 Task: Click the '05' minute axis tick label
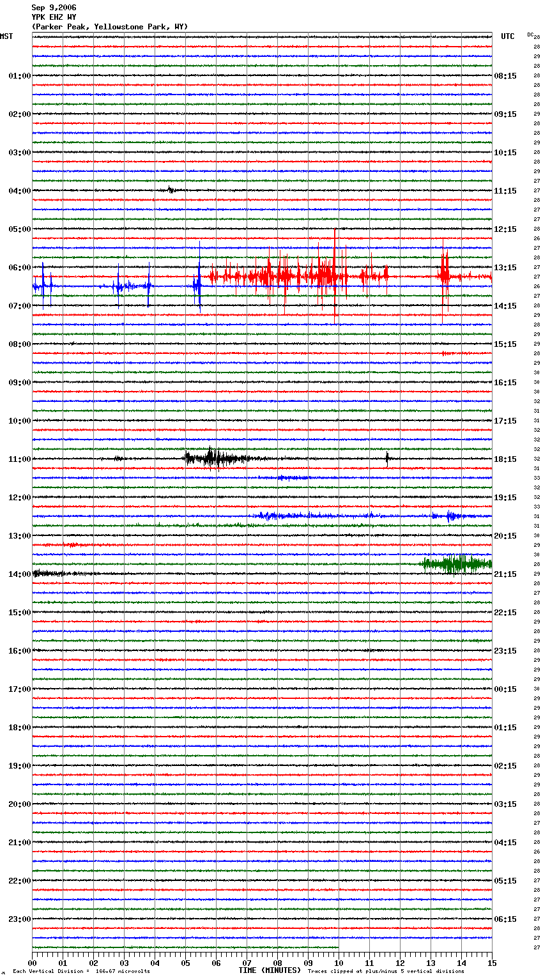(x=185, y=963)
